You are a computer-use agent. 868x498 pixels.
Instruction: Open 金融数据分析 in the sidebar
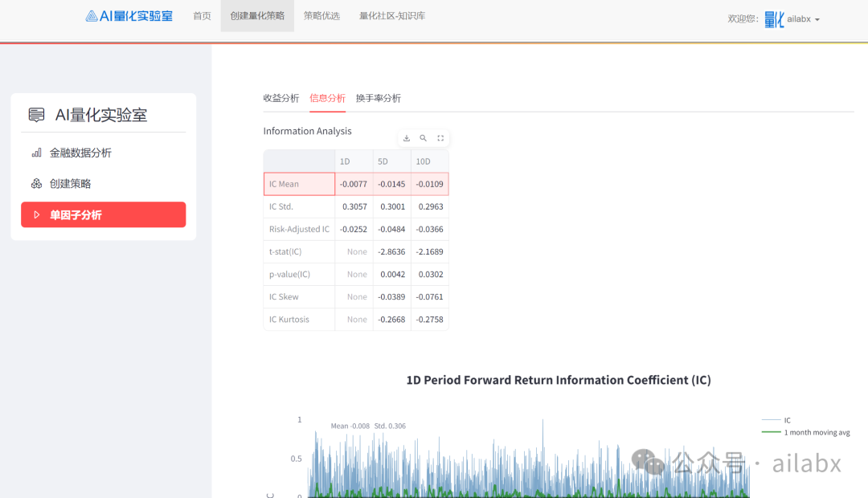click(81, 153)
